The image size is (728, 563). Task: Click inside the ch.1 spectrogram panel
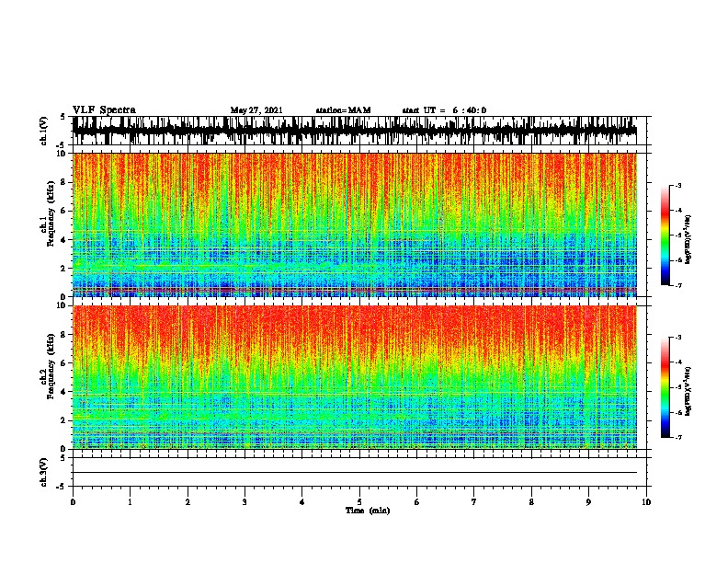click(x=355, y=224)
